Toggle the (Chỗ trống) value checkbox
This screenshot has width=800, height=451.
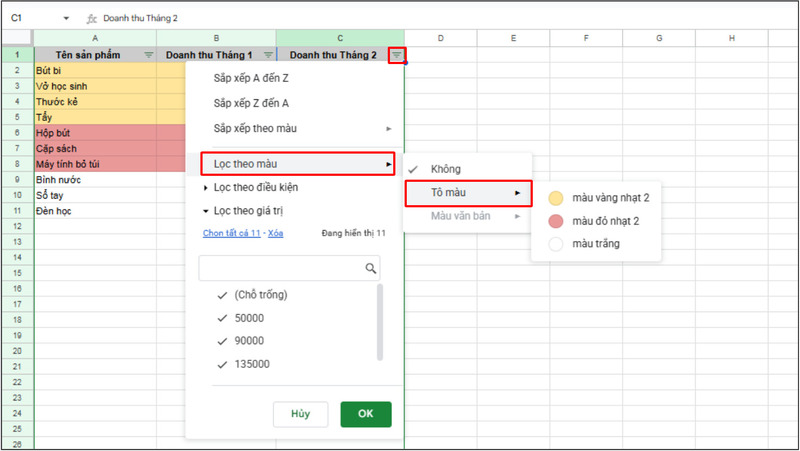[222, 295]
